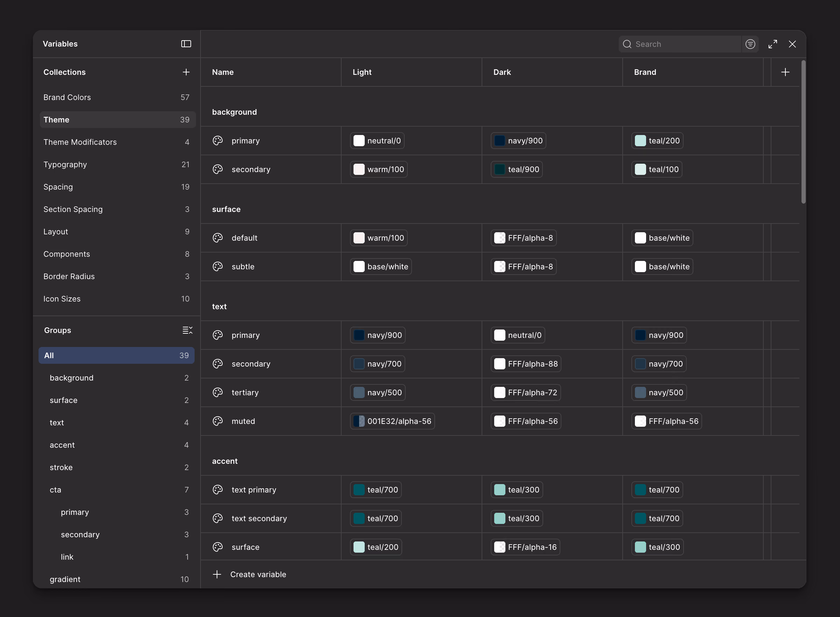Expand the variables window to fullscreen
Screen dimensions: 840x617
tap(773, 44)
